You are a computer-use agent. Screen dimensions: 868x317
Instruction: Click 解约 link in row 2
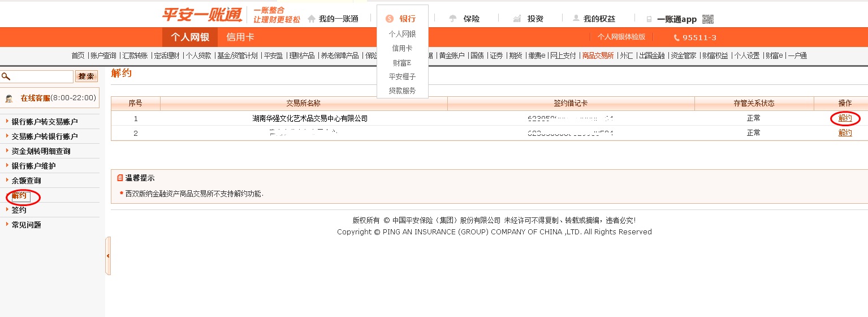(x=845, y=133)
